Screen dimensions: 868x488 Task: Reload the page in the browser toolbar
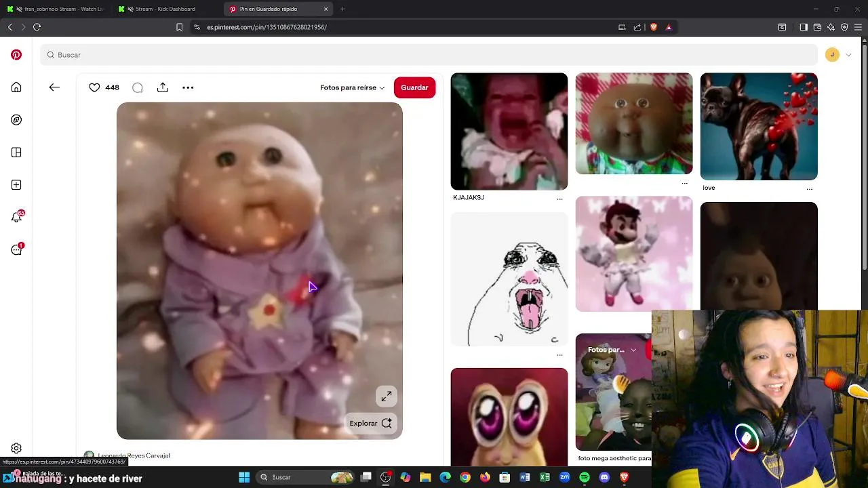click(37, 27)
